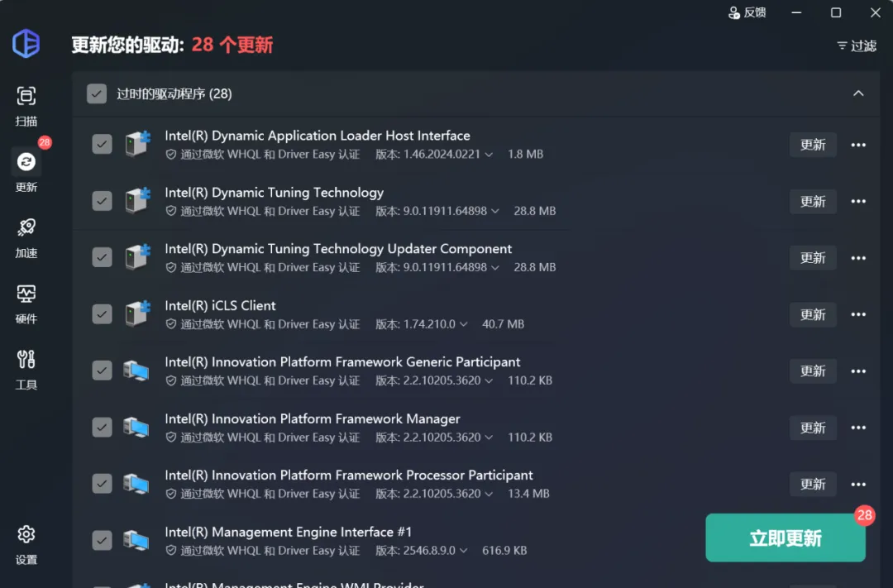Click device icon of Dynamic Tuning Technology Updater Component
This screenshot has height=588, width=893.
(138, 257)
